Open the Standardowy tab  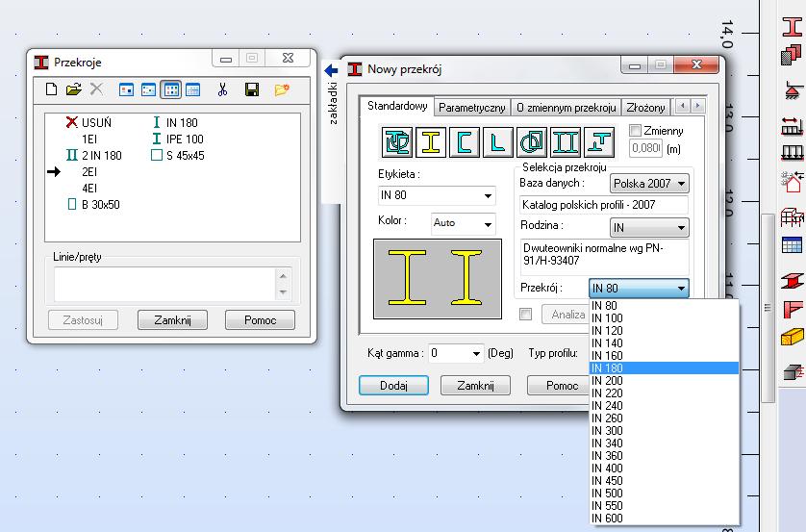(x=397, y=106)
